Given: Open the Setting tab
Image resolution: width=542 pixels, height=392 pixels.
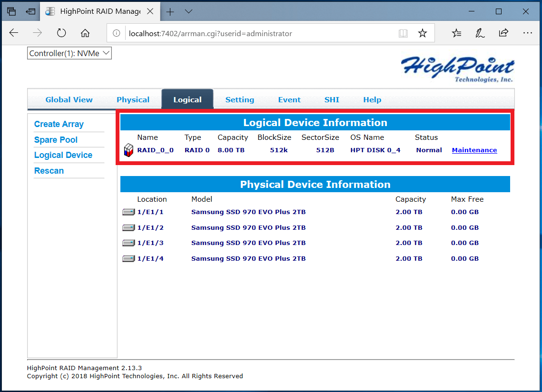Looking at the screenshot, I should click(239, 99).
